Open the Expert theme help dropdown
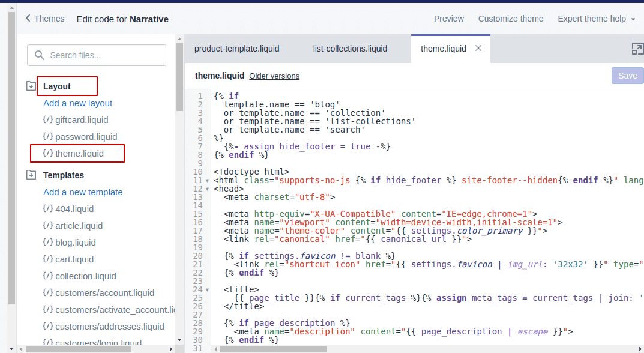644x353 pixels. (596, 19)
